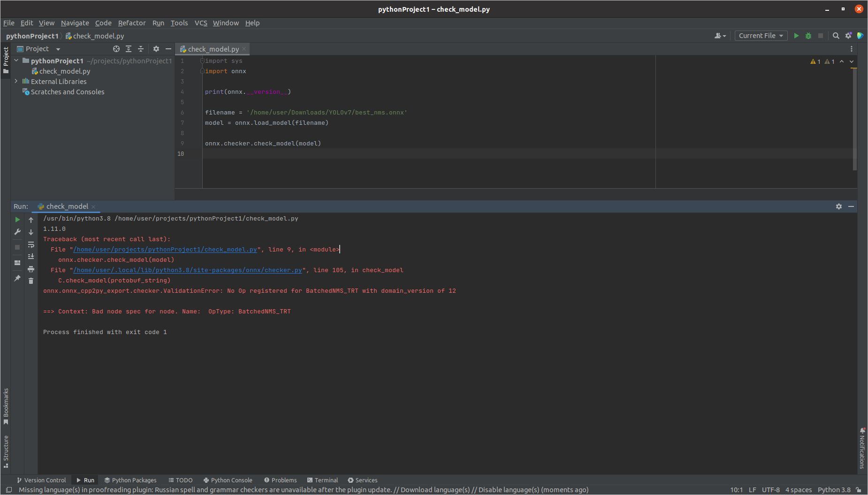Open the Debug tool with the bug icon

coord(808,36)
